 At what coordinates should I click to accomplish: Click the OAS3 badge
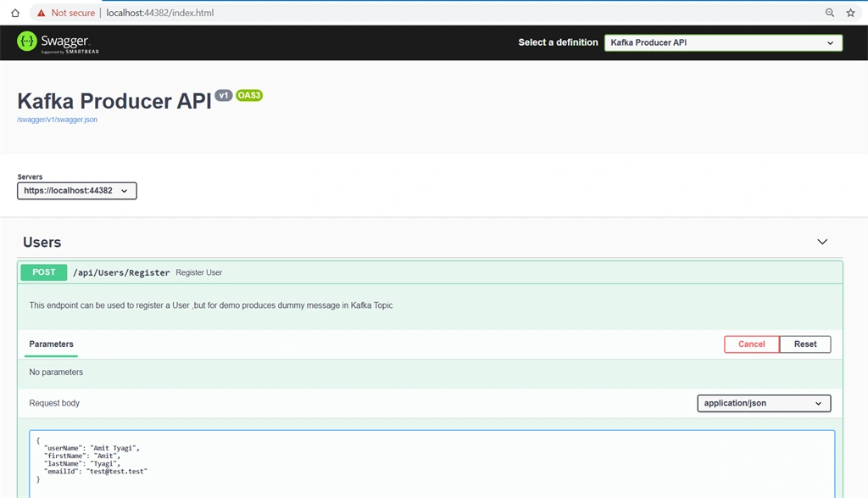coord(249,95)
